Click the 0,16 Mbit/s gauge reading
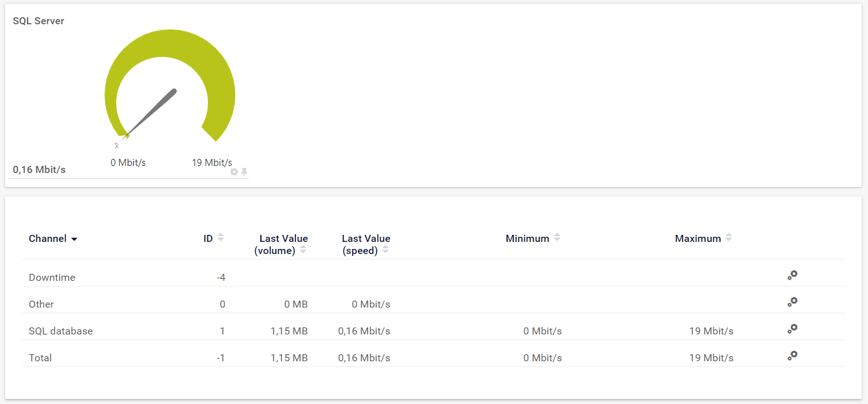 click(39, 170)
